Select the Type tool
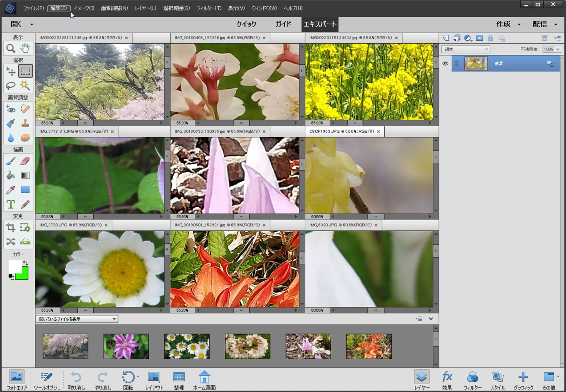 11,204
